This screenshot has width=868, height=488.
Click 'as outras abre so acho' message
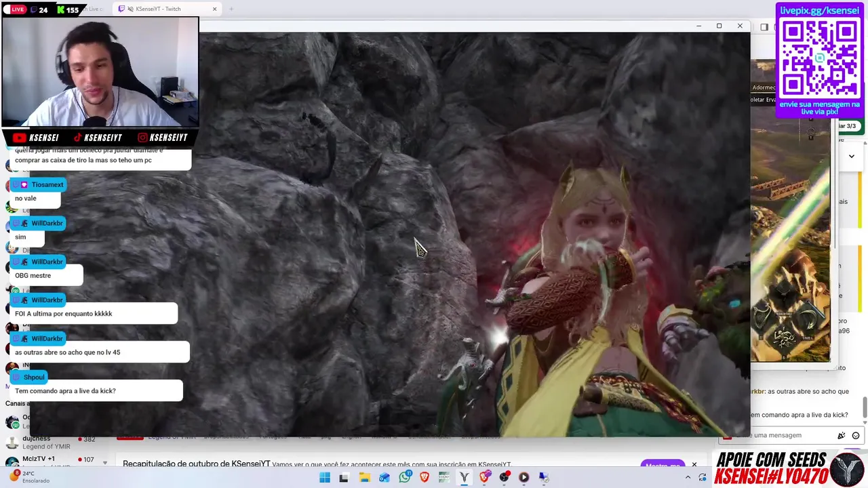point(100,352)
